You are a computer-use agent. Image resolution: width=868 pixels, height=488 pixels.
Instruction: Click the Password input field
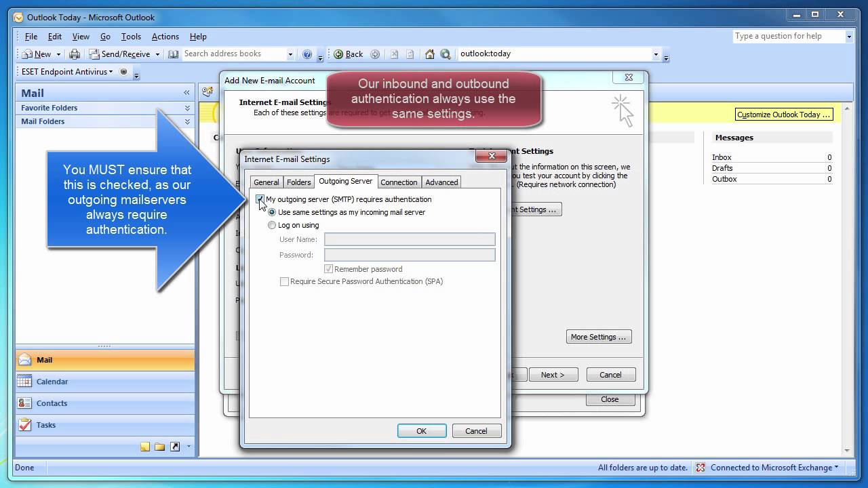pos(410,255)
